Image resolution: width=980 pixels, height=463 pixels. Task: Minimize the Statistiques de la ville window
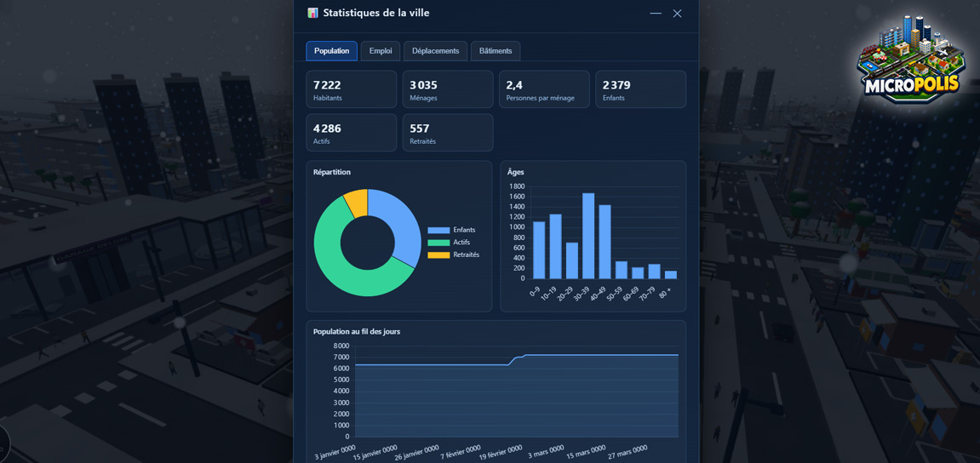656,13
